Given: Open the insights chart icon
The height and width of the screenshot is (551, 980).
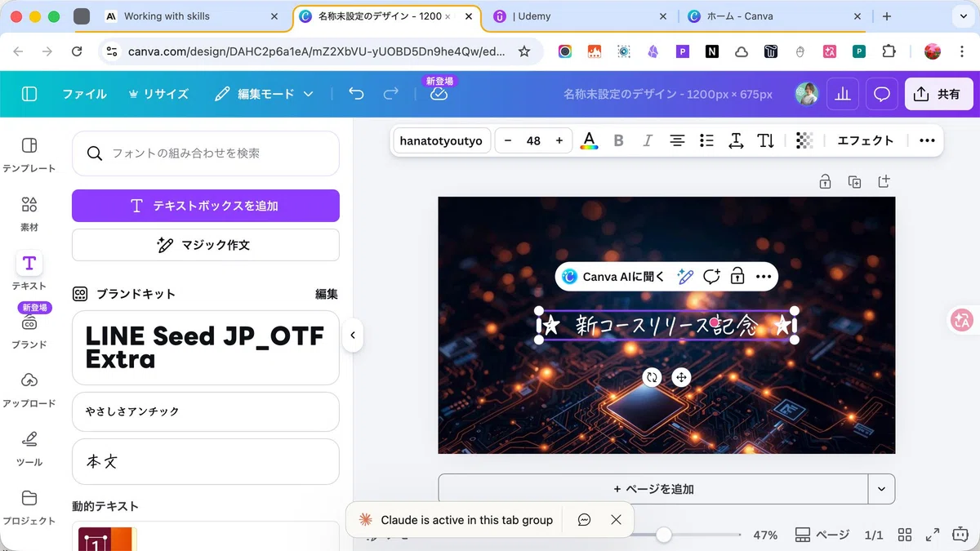Looking at the screenshot, I should point(843,94).
